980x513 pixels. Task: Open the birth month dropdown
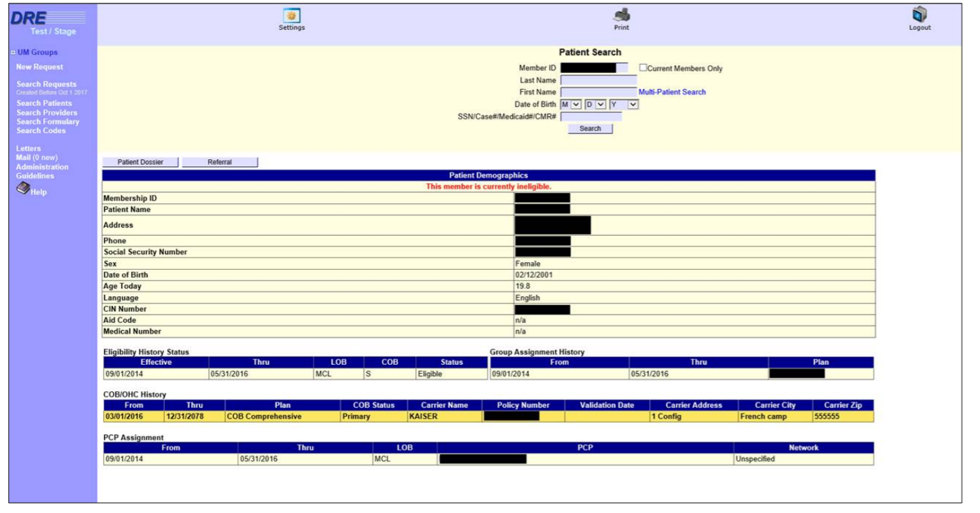pos(570,105)
